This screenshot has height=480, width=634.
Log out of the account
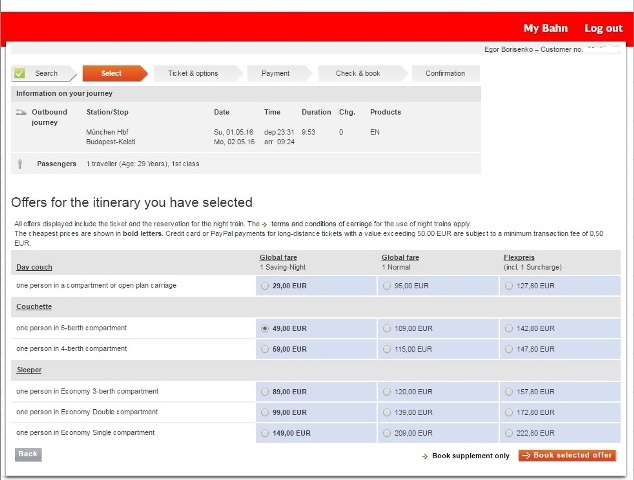[603, 28]
